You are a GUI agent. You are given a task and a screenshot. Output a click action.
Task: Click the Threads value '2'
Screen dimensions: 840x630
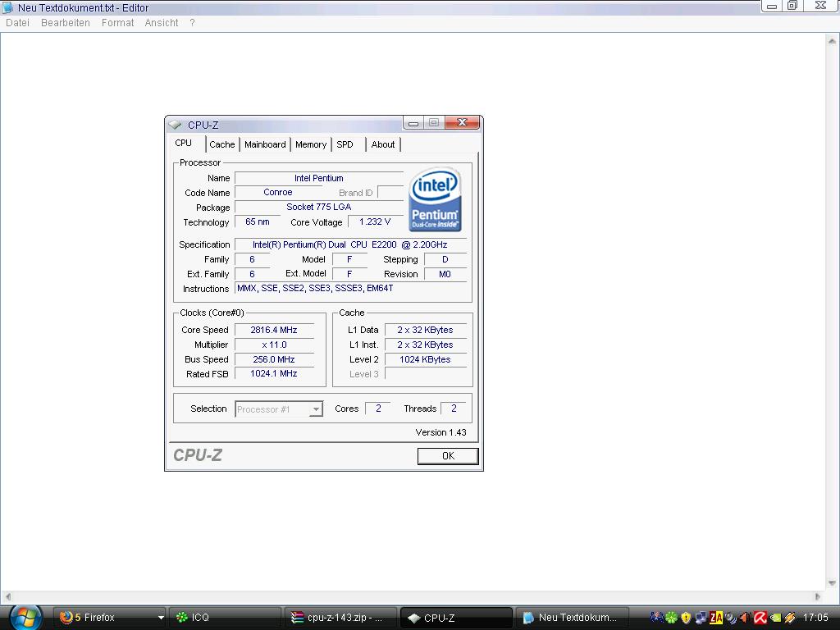pos(454,409)
